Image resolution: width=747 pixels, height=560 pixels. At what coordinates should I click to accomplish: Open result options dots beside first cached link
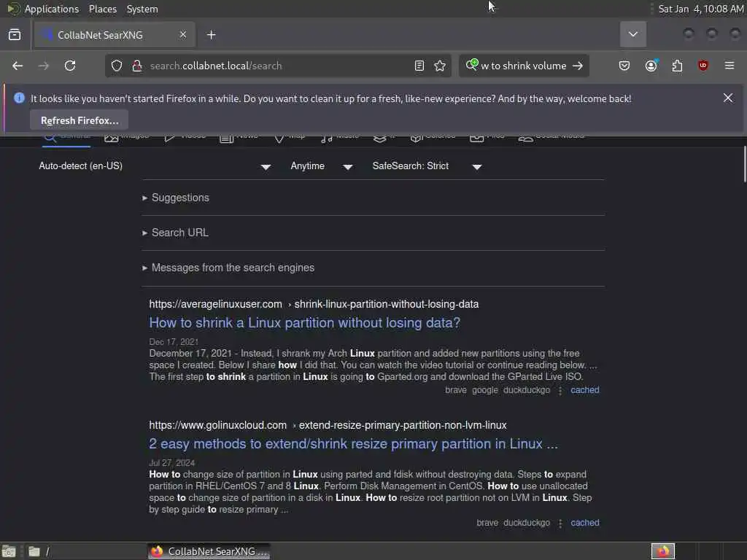pyautogui.click(x=560, y=391)
